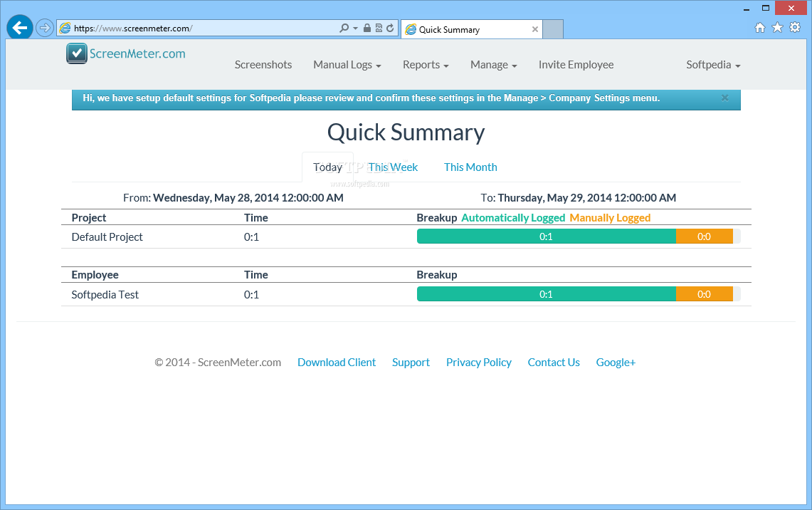Expand the Softpedia account dropdown
812x510 pixels.
[713, 65]
